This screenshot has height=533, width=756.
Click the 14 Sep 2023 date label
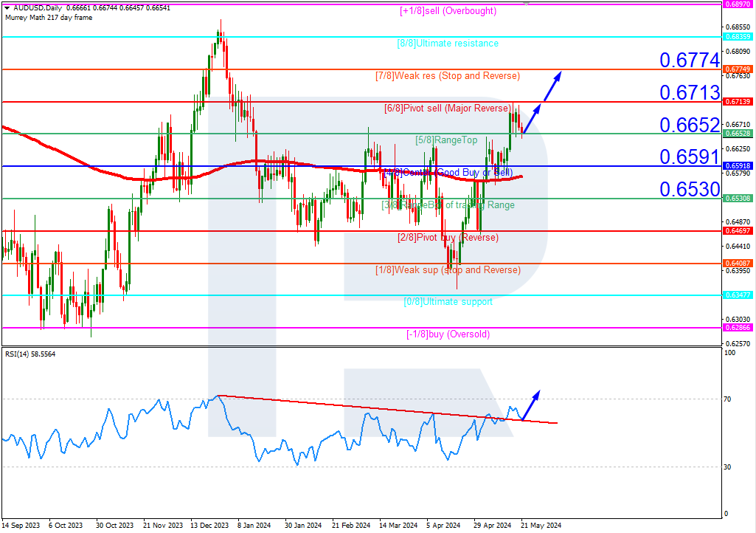pos(21,526)
